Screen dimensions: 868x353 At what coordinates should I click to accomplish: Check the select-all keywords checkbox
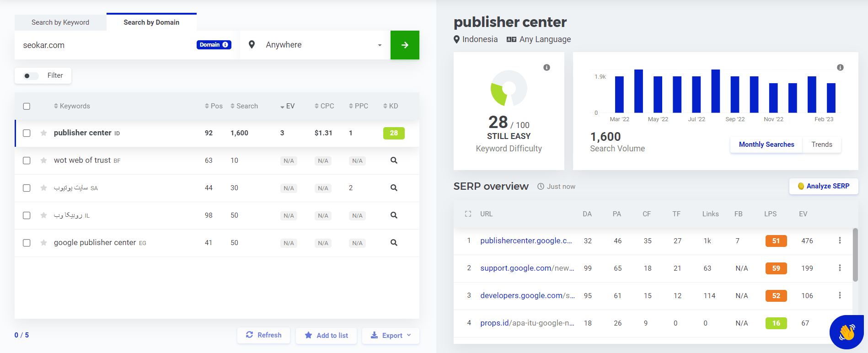(27, 106)
